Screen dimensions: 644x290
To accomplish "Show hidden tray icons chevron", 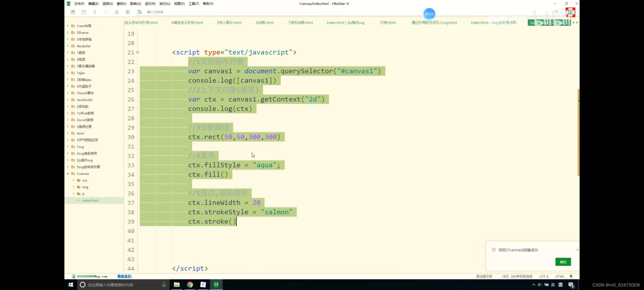I will (x=533, y=285).
